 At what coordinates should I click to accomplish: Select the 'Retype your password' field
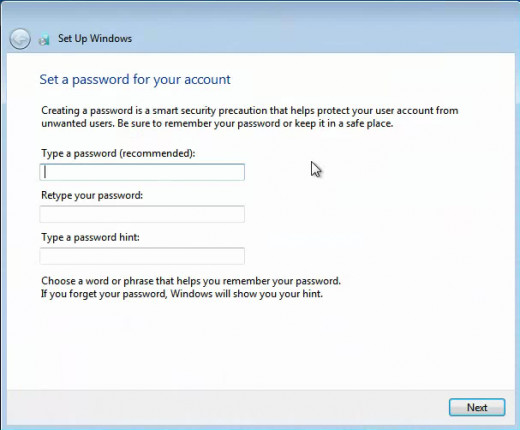point(142,214)
